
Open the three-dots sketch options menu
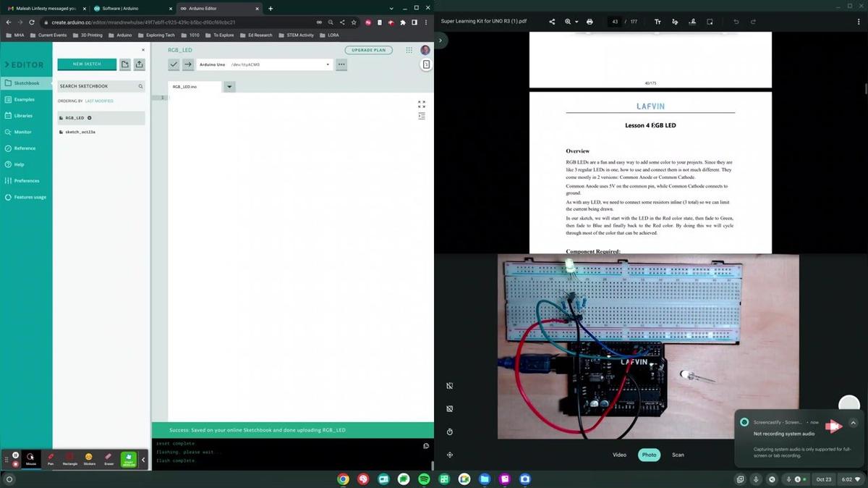click(x=341, y=64)
